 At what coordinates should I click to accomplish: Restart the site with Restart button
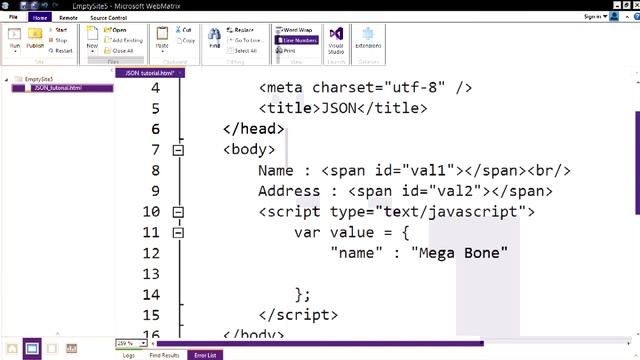(60, 51)
